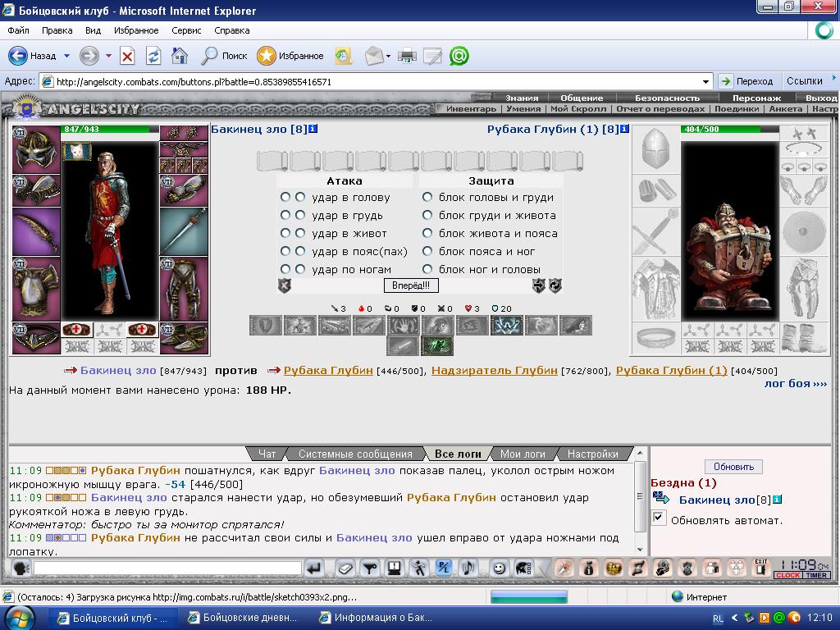The height and width of the screenshot is (630, 840).
Task: Switch to Информация о Бак... taskbar window
Action: coord(376,618)
